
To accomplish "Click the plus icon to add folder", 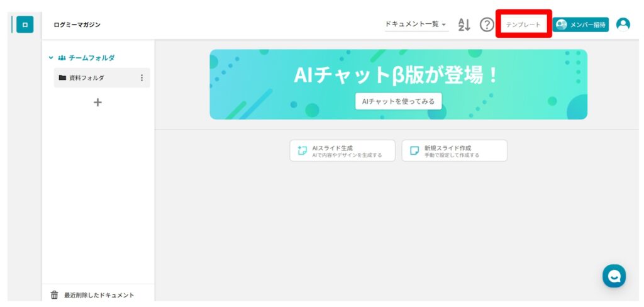I will pyautogui.click(x=97, y=102).
